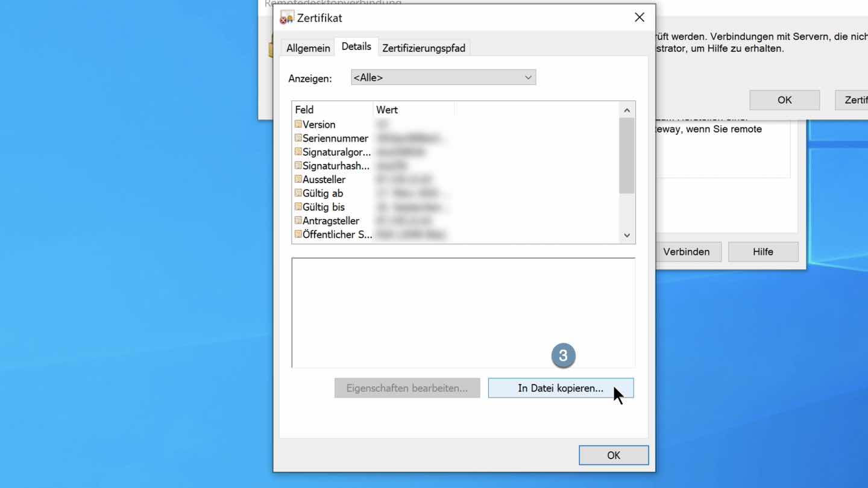Click the Version field icon
This screenshot has height=488, width=868.
pos(298,124)
